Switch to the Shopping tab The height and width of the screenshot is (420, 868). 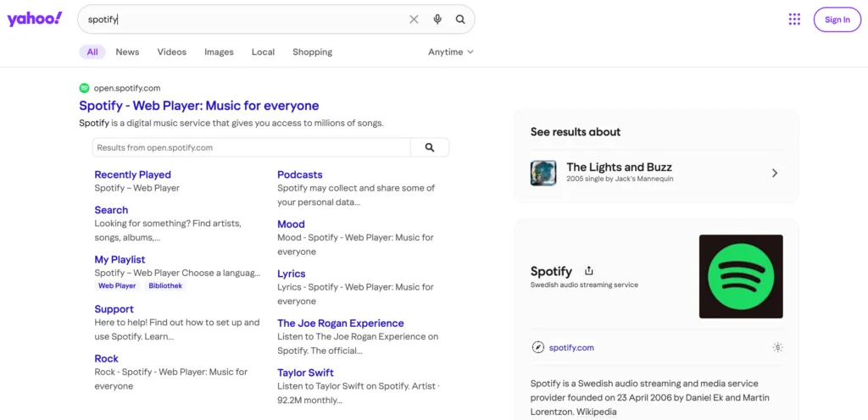pos(312,52)
